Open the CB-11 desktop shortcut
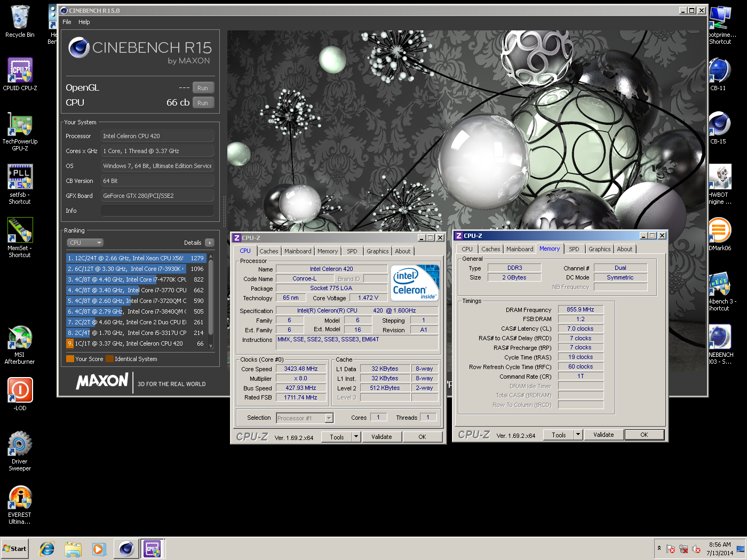Viewport: 747px width, 560px height. coord(719,74)
